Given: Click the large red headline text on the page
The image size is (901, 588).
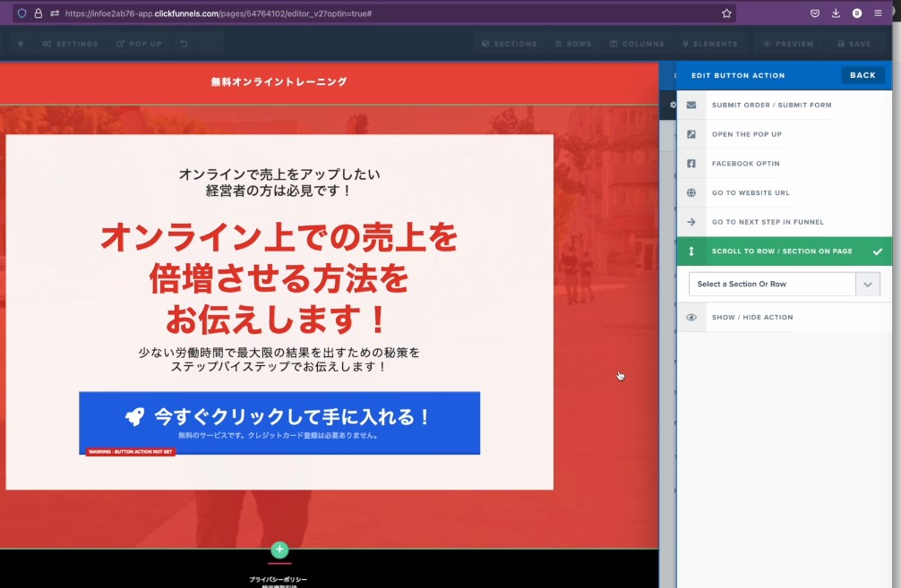Looking at the screenshot, I should pyautogui.click(x=279, y=278).
